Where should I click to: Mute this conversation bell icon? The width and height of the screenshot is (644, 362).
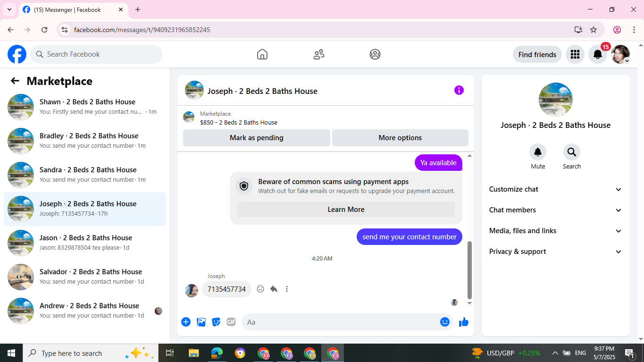point(538,152)
